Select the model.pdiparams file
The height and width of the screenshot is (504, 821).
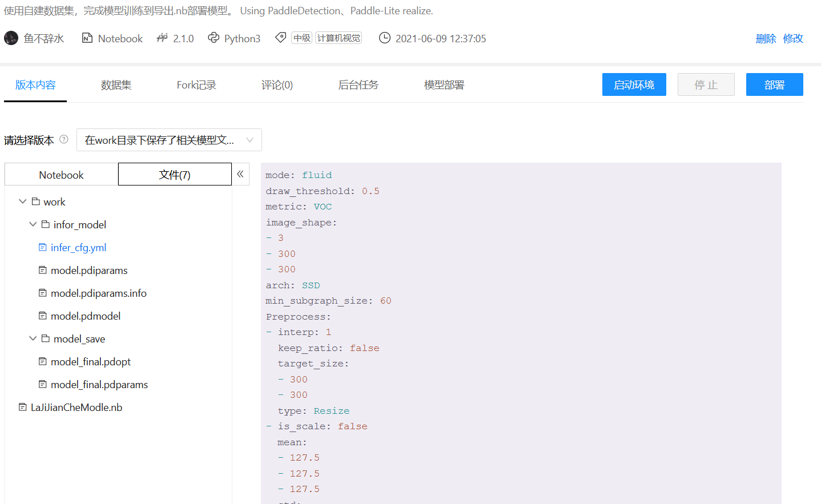[88, 270]
